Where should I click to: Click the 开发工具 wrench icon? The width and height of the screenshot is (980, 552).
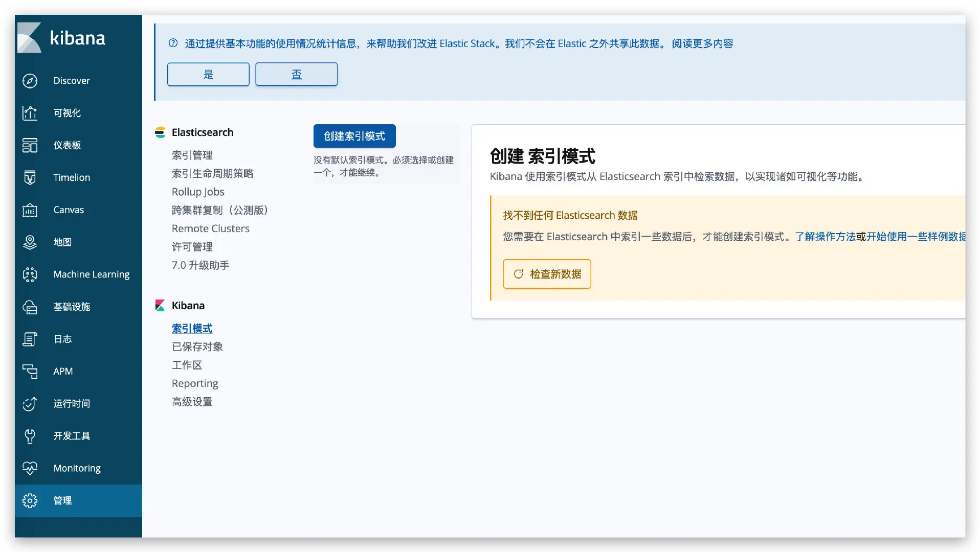click(30, 436)
